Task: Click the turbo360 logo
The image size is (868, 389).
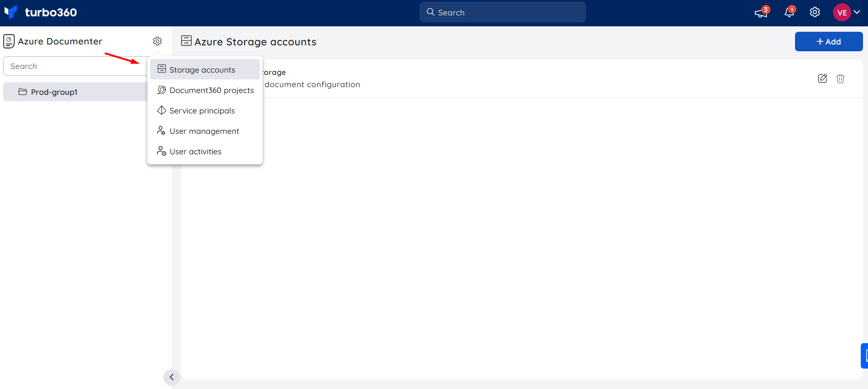Action: tap(40, 12)
